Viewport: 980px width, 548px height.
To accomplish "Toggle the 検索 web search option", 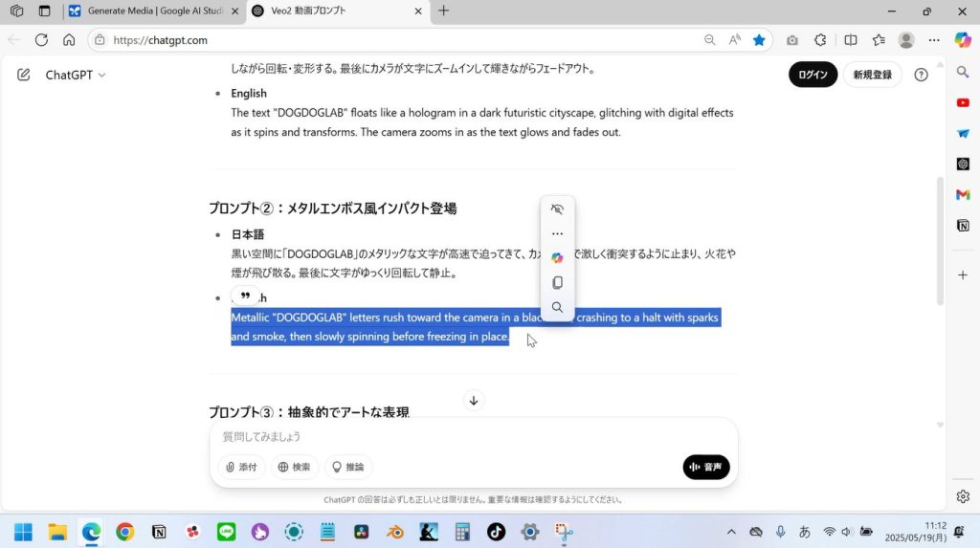I will 294,467.
